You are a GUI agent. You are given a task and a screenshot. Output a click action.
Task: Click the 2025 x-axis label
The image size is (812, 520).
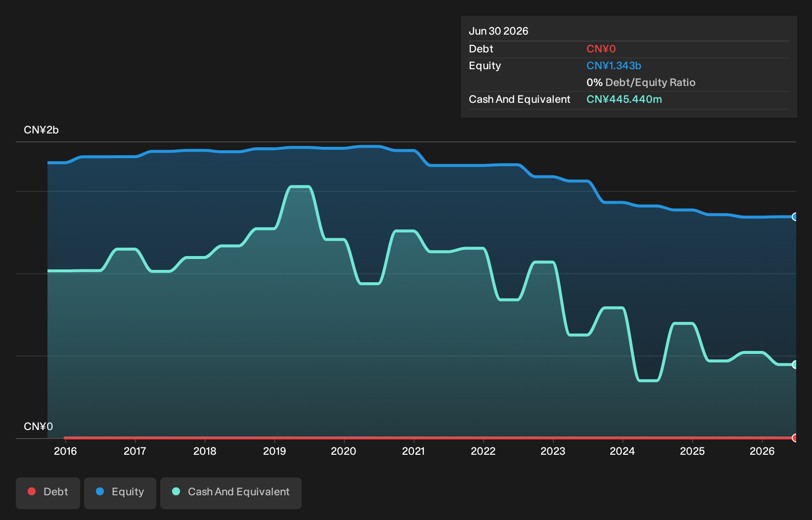(x=692, y=451)
